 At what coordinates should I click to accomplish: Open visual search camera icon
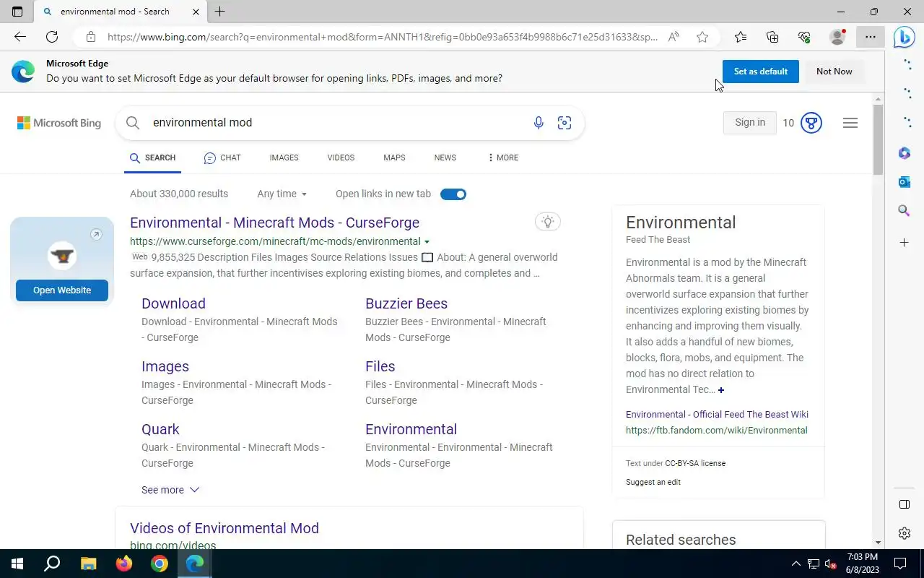[565, 123]
